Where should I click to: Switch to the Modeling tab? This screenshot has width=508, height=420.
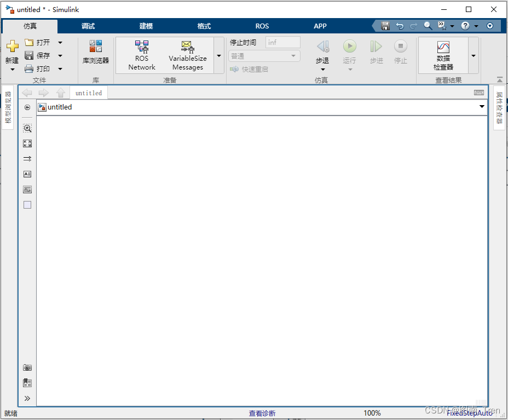146,26
